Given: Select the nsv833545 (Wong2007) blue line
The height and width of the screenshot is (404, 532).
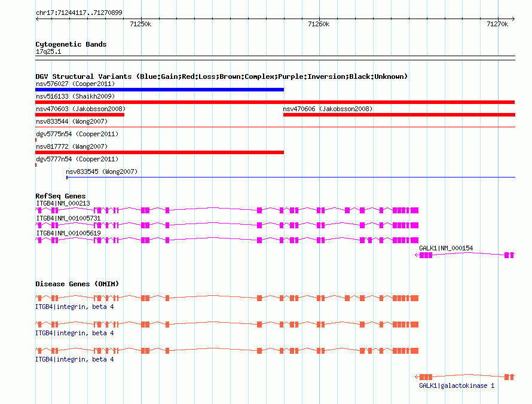Looking at the screenshot, I should pyautogui.click(x=291, y=177).
